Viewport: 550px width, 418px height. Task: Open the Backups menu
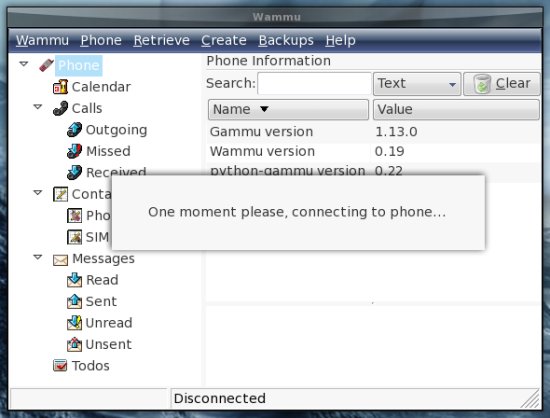pyautogui.click(x=286, y=40)
